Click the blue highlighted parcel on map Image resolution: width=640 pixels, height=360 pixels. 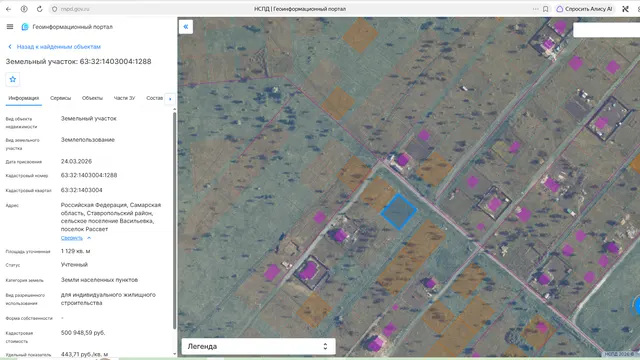(398, 211)
